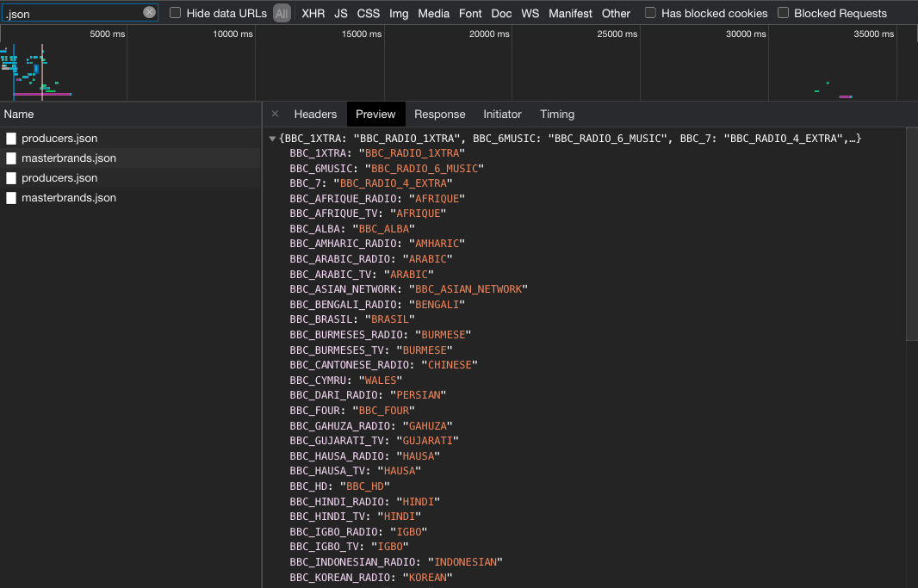Screen dimensions: 918x588
Task: Switch to the Headers tab
Action: pyautogui.click(x=315, y=115)
